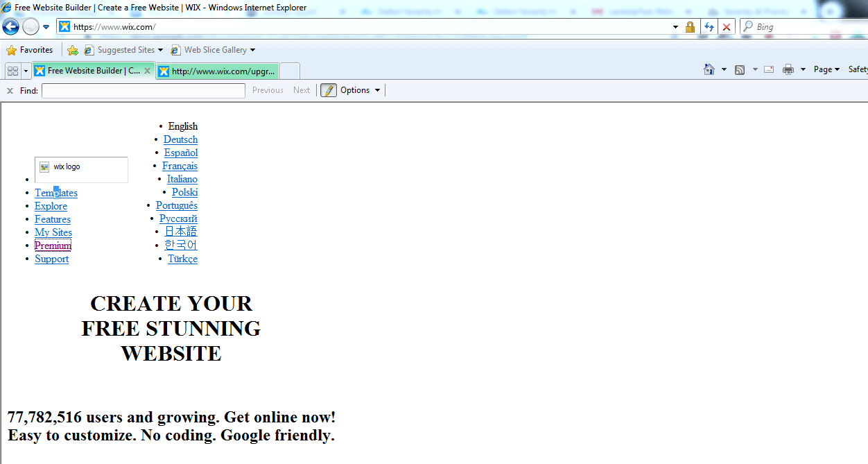Switch language to Polski
Viewport: 868px width, 464px height.
point(184,192)
